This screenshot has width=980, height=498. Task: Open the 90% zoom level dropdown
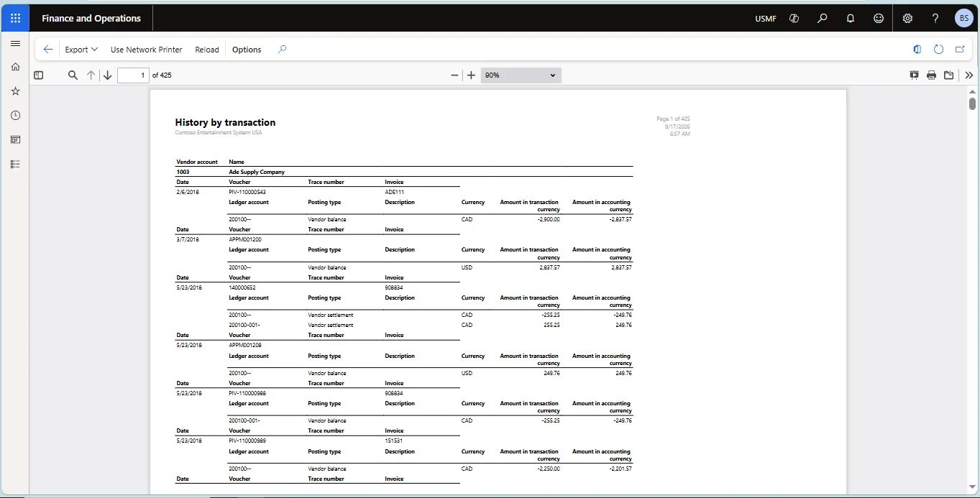(521, 75)
